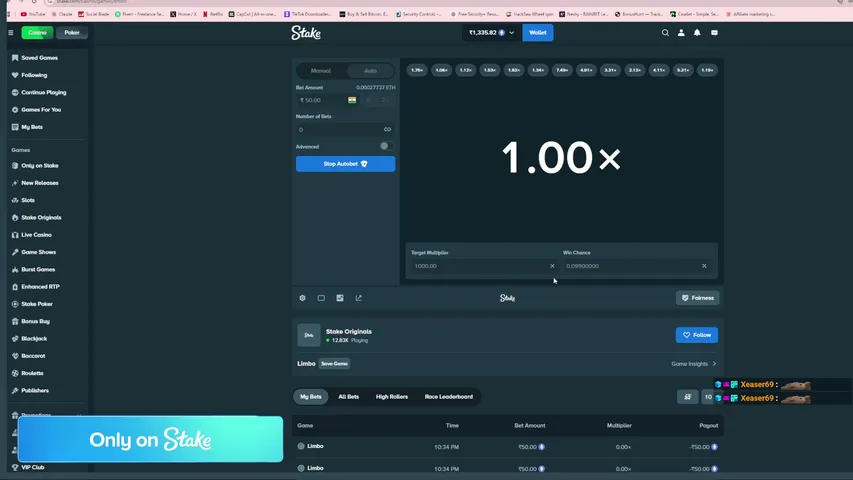Switch to Auto betting tab
The width and height of the screenshot is (853, 480).
370,71
